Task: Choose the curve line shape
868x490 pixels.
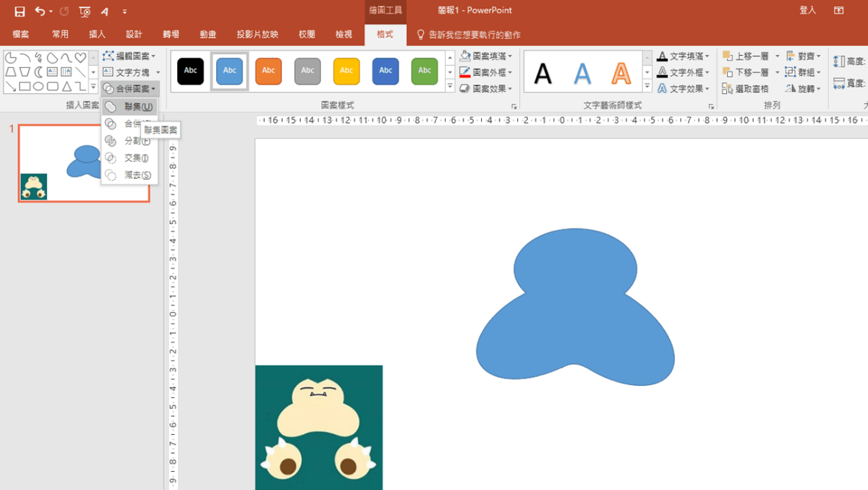Action: (66, 58)
